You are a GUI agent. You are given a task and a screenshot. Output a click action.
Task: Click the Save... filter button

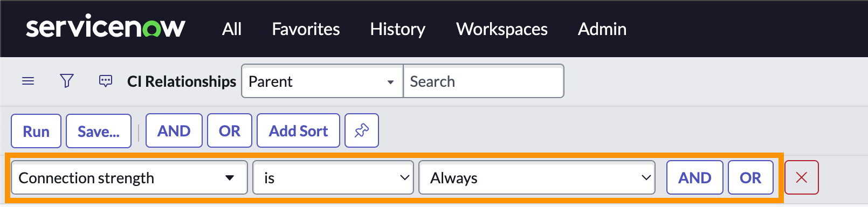click(x=99, y=131)
